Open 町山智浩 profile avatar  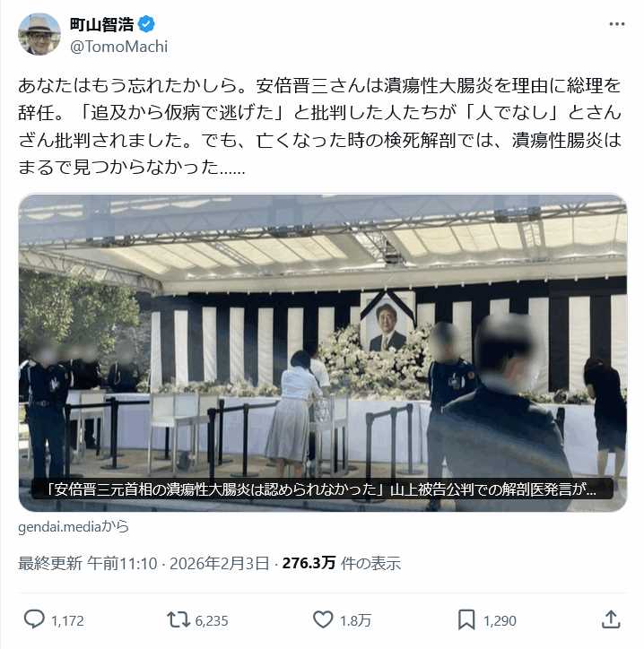(39, 34)
